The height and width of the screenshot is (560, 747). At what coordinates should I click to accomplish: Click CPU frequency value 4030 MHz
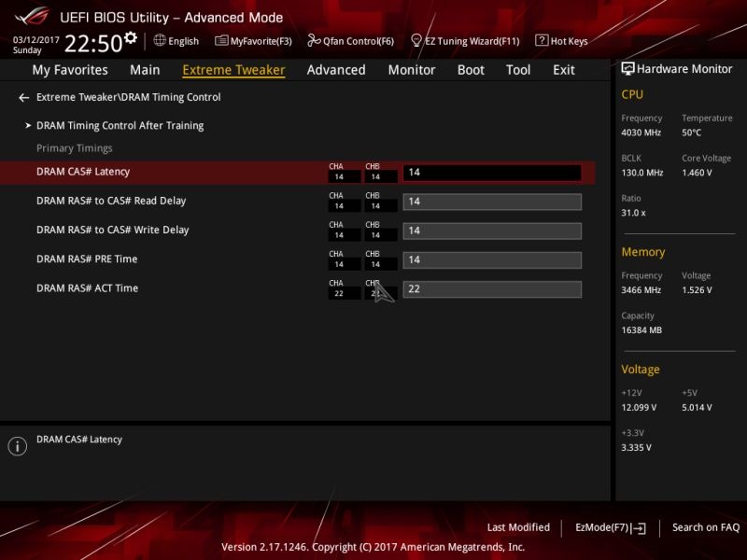coord(641,133)
